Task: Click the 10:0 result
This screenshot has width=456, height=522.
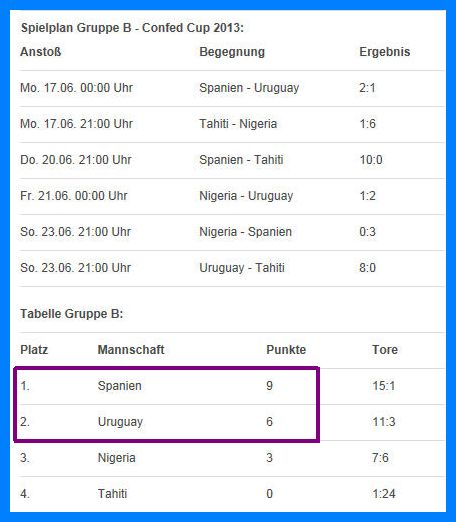Action: pos(371,160)
